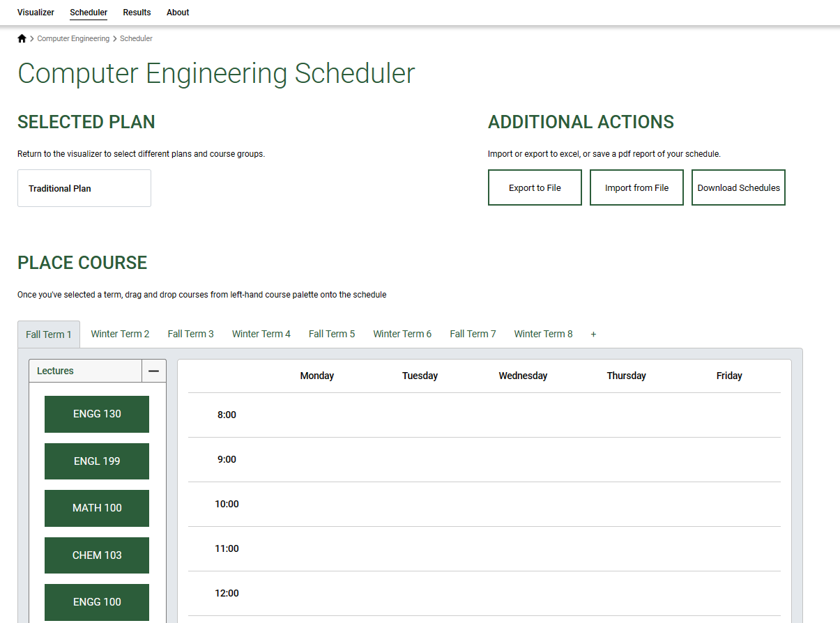
Task: Click Download Schedules
Action: click(738, 187)
